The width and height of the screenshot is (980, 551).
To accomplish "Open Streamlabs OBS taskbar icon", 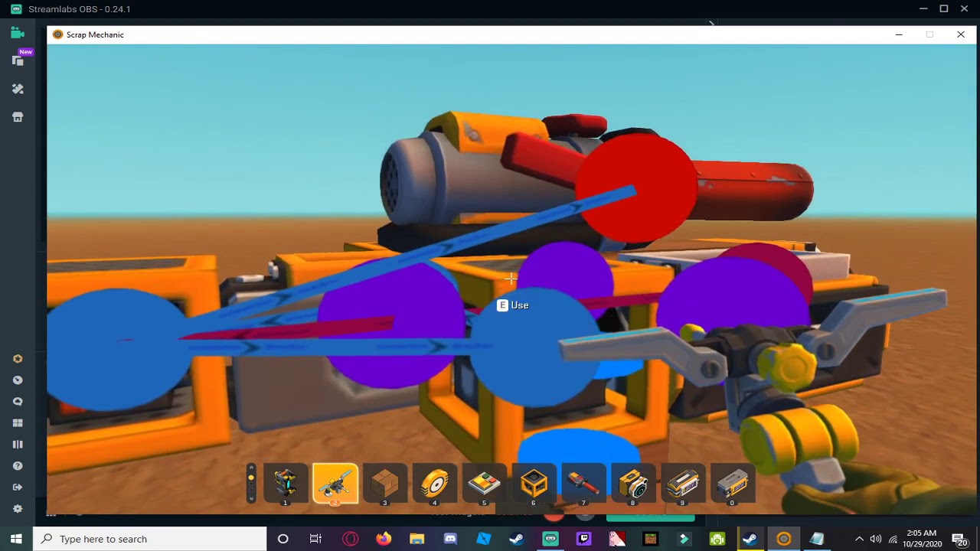I will click(550, 539).
